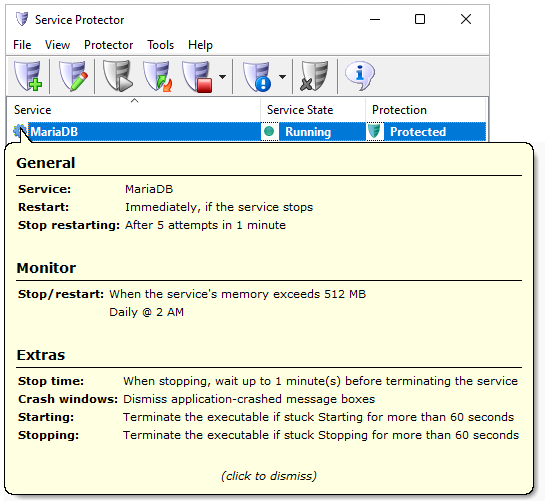This screenshot has height=504, width=545.
Task: Sort the list by the Service column header
Action: 133,110
